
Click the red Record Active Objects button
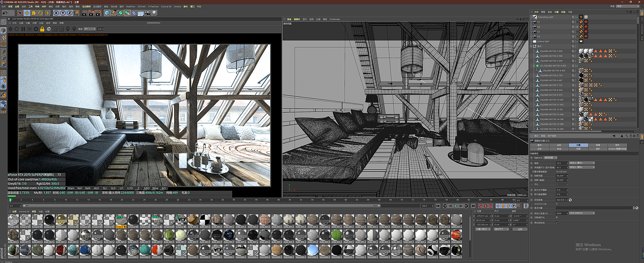pyautogui.click(x=480, y=206)
